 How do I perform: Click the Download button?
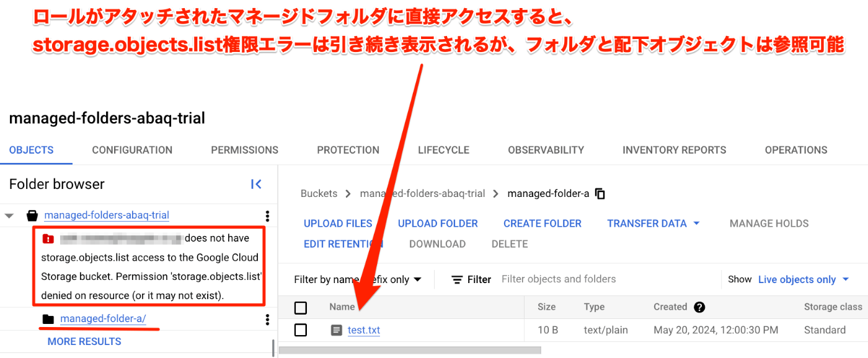click(437, 244)
